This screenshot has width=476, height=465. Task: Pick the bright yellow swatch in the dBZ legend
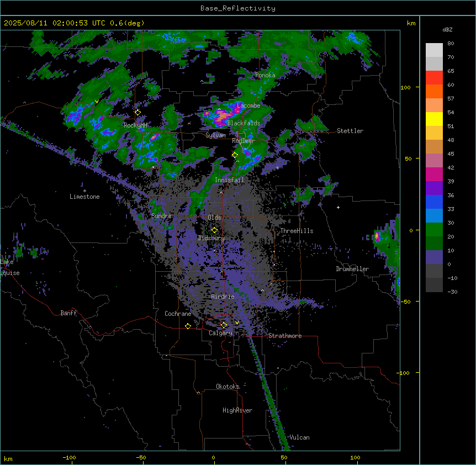coord(434,119)
